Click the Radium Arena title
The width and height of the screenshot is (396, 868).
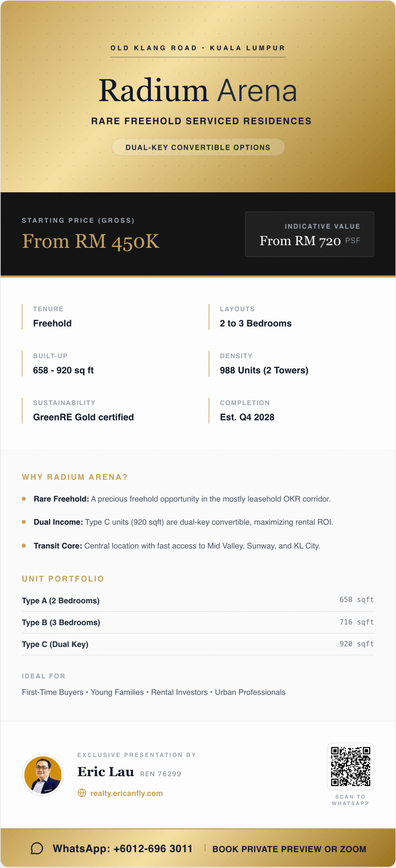point(198,91)
